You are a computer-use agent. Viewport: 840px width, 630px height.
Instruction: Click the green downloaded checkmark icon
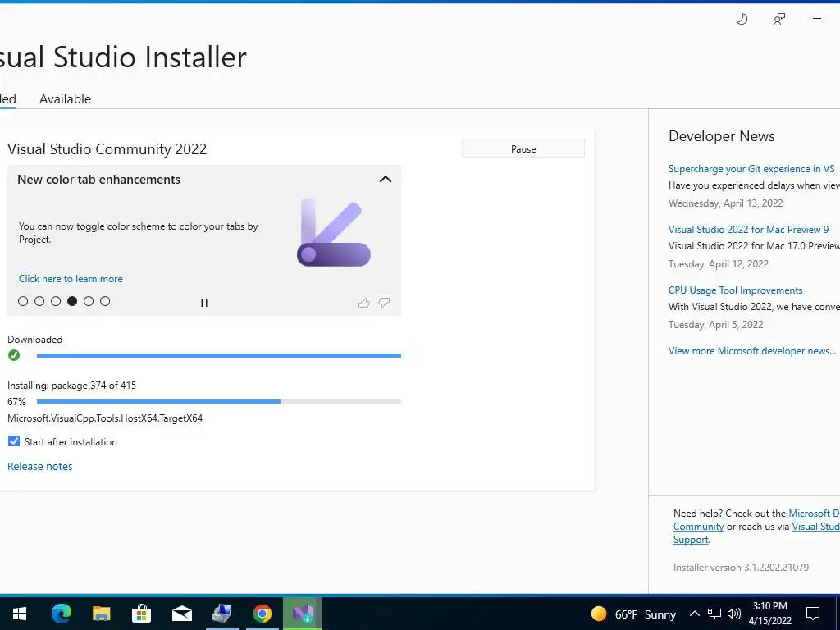14,355
